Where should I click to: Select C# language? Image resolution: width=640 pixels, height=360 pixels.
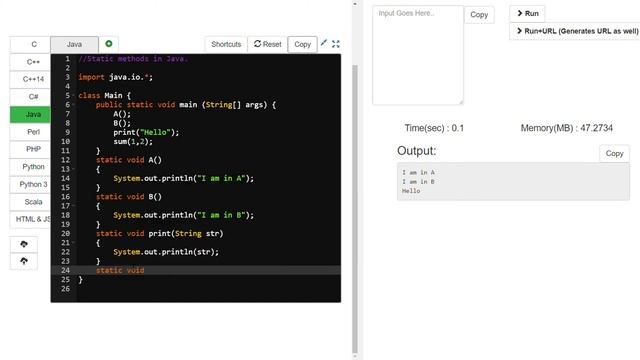pos(33,97)
